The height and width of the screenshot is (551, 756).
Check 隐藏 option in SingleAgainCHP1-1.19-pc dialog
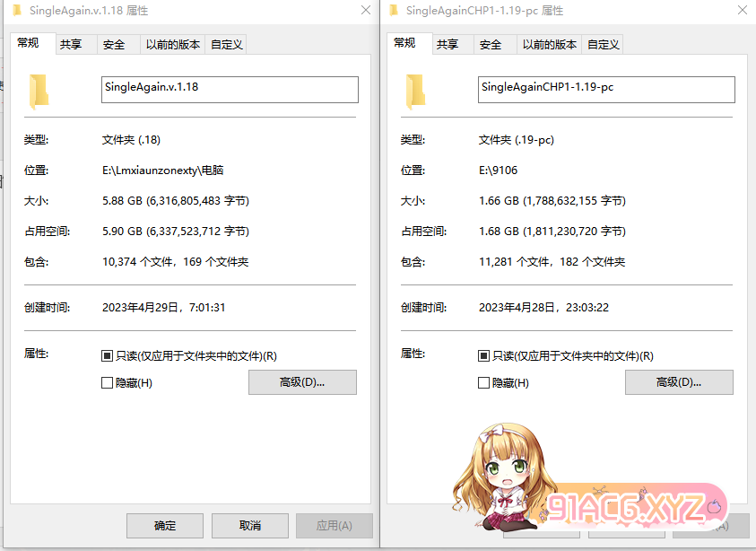(x=484, y=383)
